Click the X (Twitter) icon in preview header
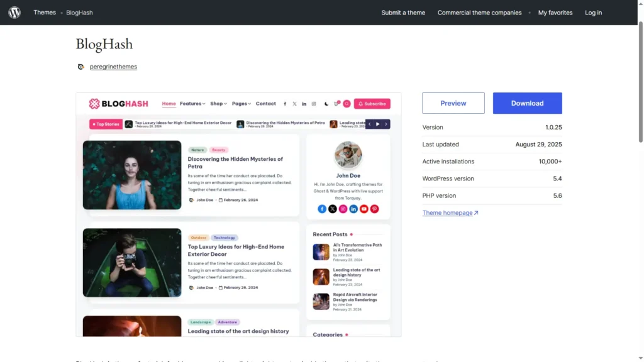This screenshot has width=644, height=362. [x=294, y=104]
